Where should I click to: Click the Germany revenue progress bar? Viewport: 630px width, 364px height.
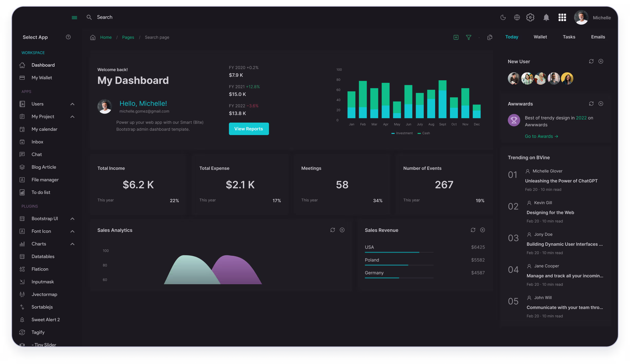tap(399, 278)
